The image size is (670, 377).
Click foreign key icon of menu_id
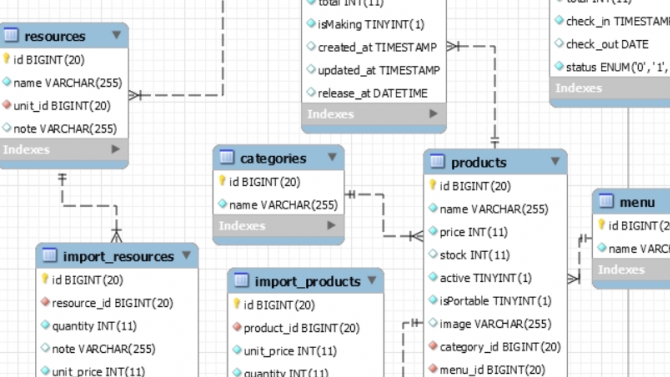click(x=433, y=368)
